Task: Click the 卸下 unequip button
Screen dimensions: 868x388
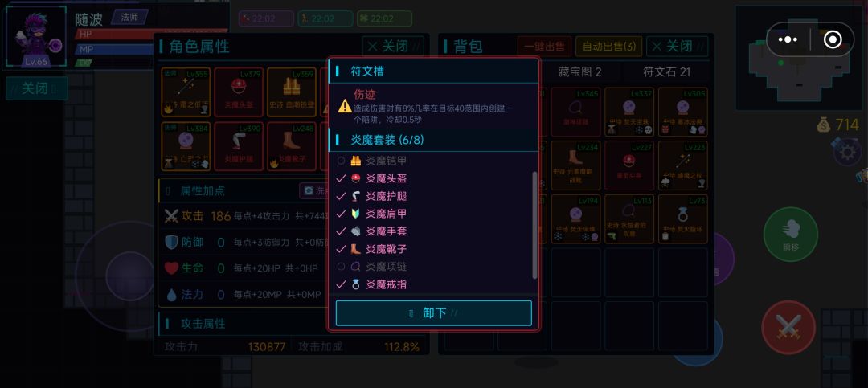Action: coord(433,313)
